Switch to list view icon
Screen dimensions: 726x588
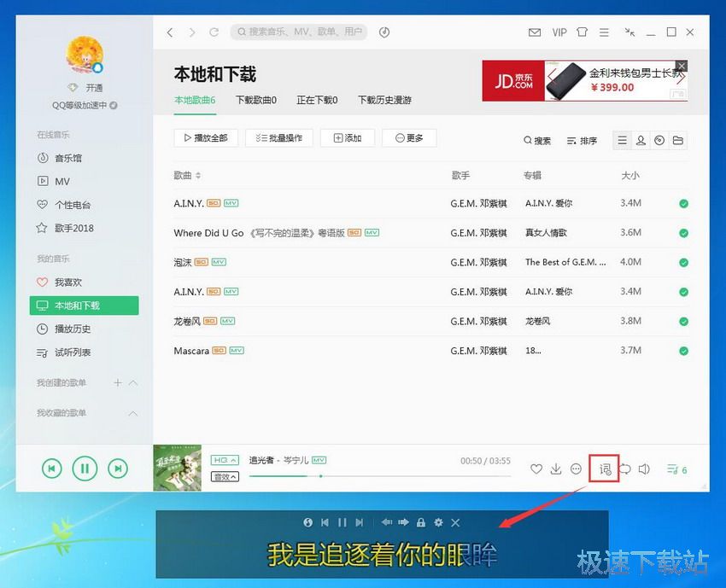(623, 140)
